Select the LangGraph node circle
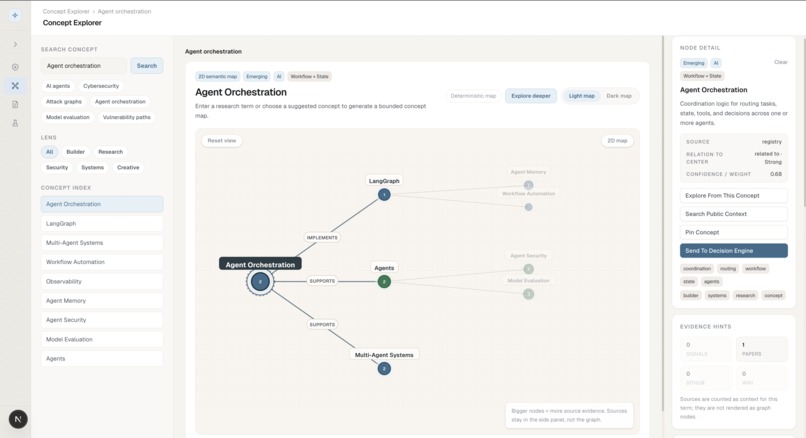 384,195
